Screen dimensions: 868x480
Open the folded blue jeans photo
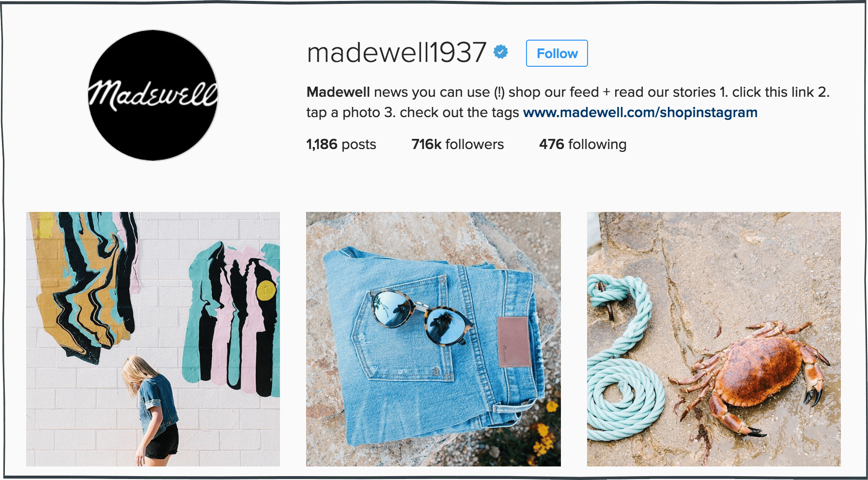(434, 339)
